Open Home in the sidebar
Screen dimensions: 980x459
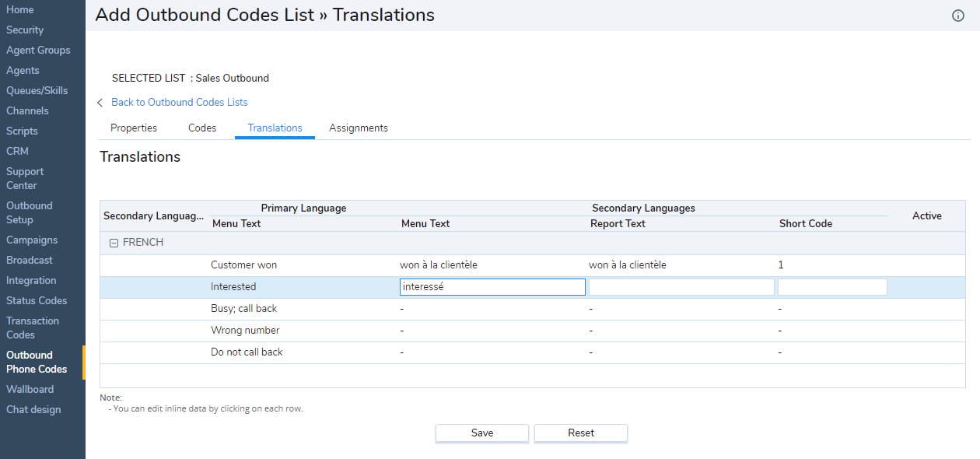pyautogui.click(x=20, y=10)
